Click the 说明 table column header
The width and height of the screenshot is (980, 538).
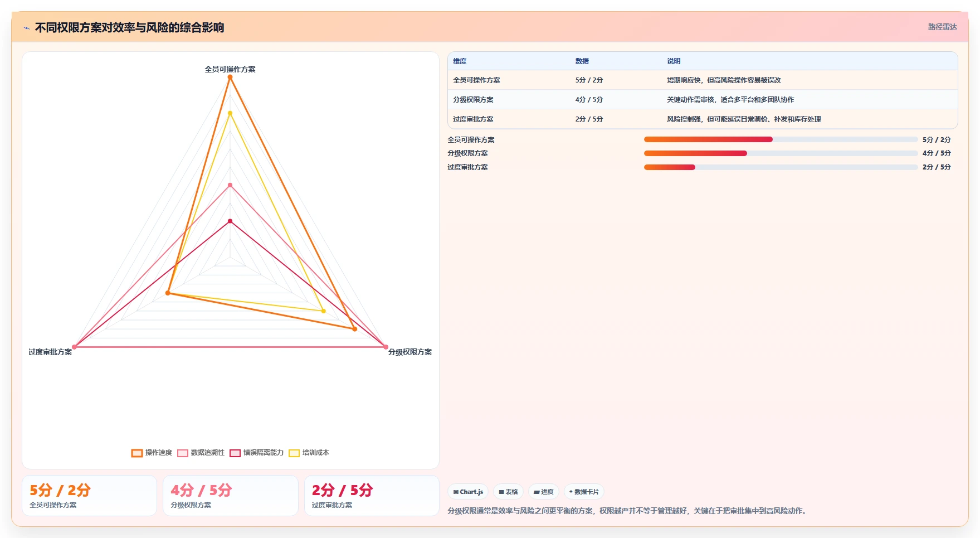674,61
